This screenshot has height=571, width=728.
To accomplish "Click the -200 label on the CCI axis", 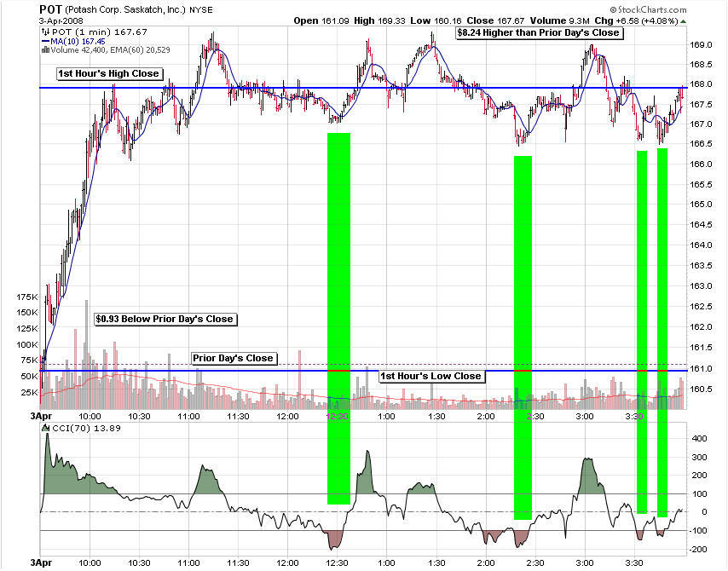I will click(698, 550).
